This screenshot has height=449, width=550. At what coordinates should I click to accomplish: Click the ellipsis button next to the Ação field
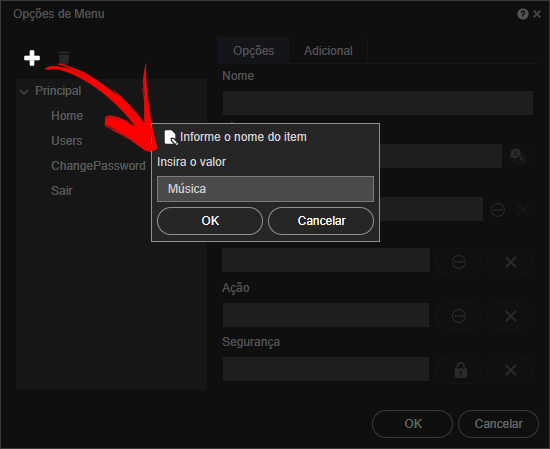[459, 316]
